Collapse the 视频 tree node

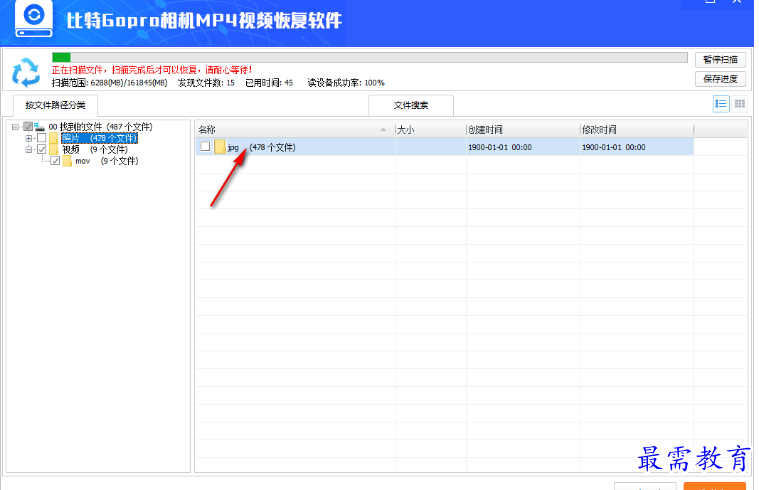click(29, 150)
